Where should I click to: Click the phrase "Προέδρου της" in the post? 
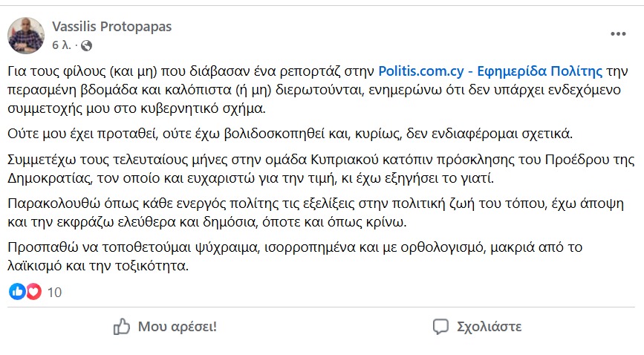(x=589, y=160)
